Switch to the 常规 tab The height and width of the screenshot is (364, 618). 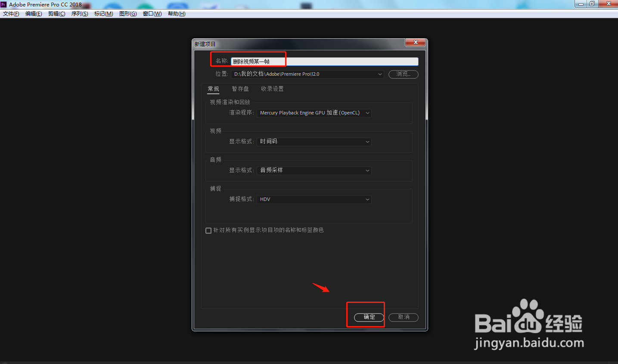[214, 89]
